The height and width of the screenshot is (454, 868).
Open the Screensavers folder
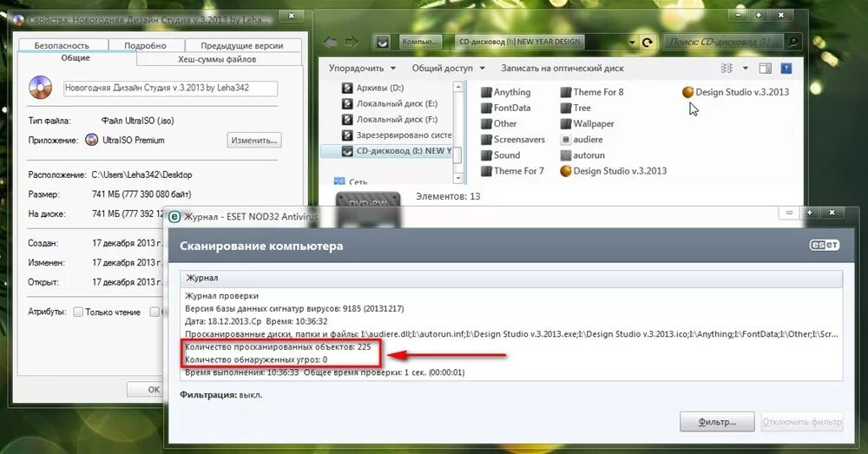click(513, 140)
